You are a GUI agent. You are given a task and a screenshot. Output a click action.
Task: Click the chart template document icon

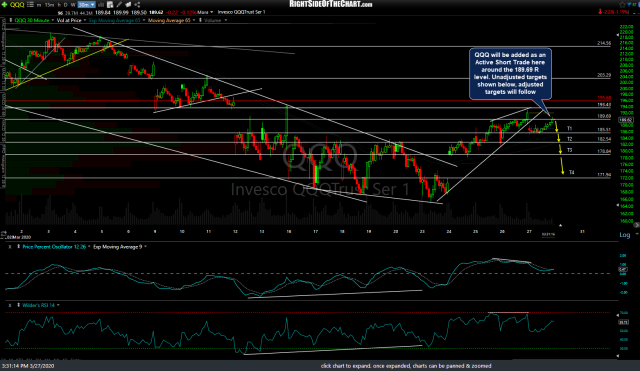110,5
